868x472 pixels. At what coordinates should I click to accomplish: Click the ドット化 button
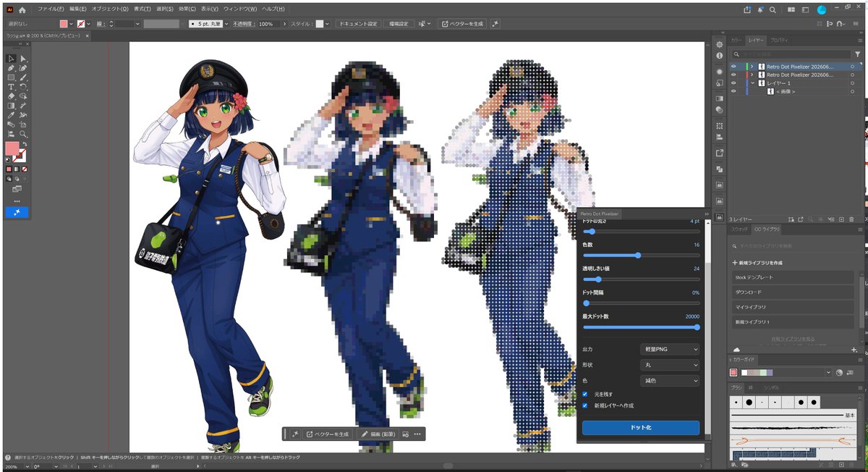(641, 428)
